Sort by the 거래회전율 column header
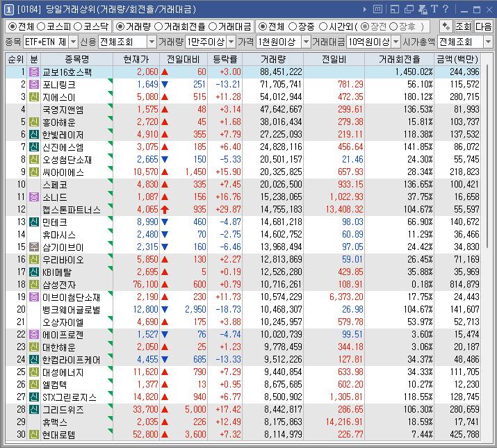This screenshot has width=497, height=448. coord(400,59)
